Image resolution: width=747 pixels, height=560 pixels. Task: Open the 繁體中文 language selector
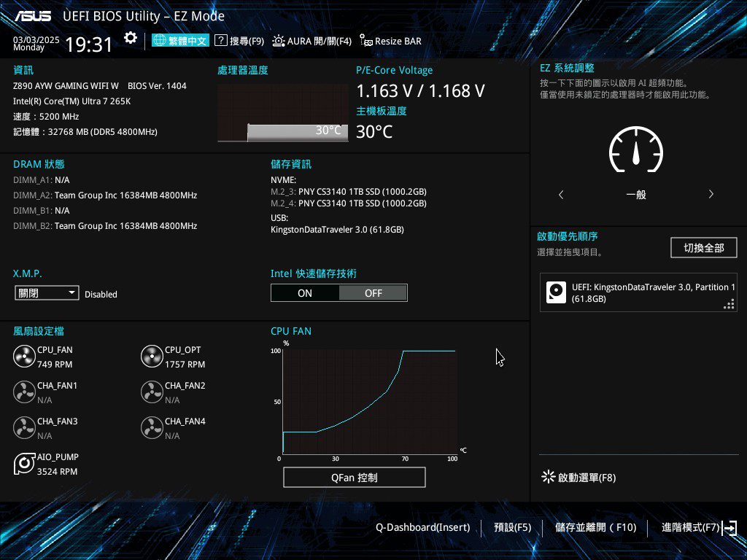[180, 41]
